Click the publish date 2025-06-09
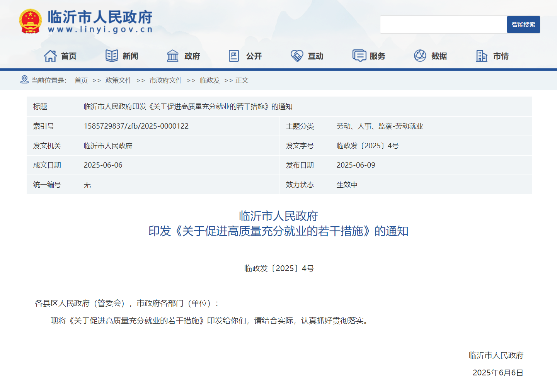 356,165
